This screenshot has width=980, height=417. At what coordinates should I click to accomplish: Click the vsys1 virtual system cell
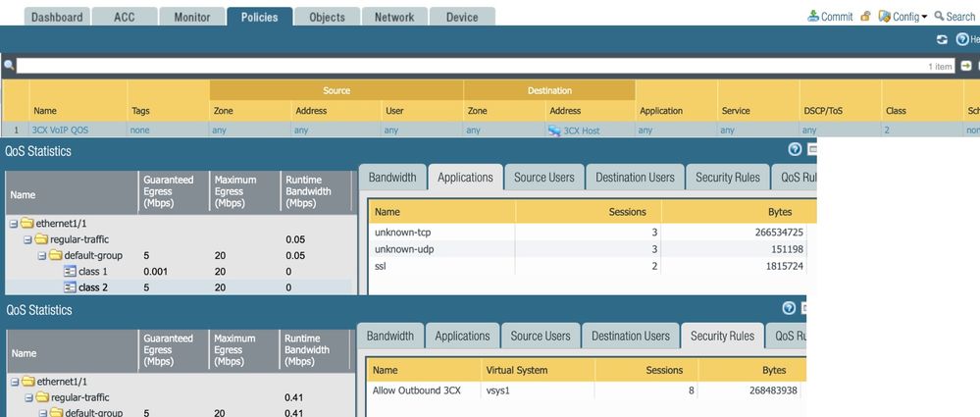pyautogui.click(x=498, y=391)
